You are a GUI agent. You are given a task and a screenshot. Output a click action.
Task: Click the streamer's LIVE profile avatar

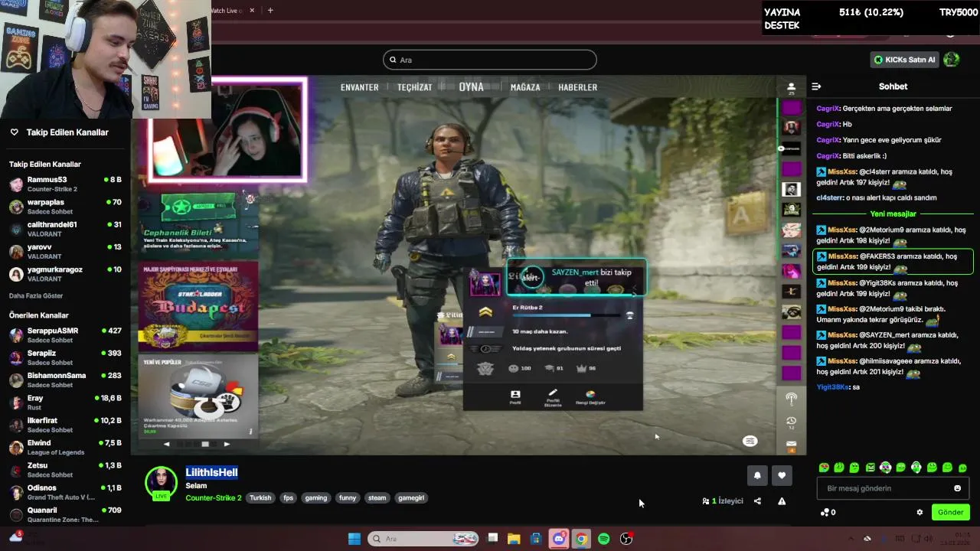pyautogui.click(x=162, y=483)
